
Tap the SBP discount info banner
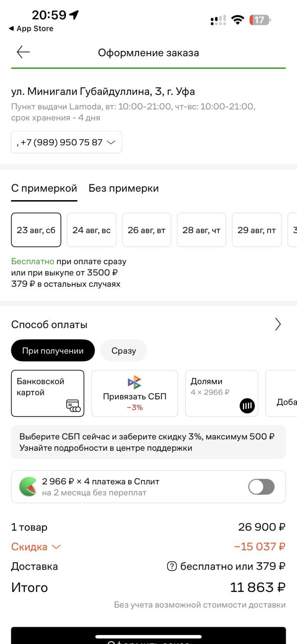[x=148, y=442]
